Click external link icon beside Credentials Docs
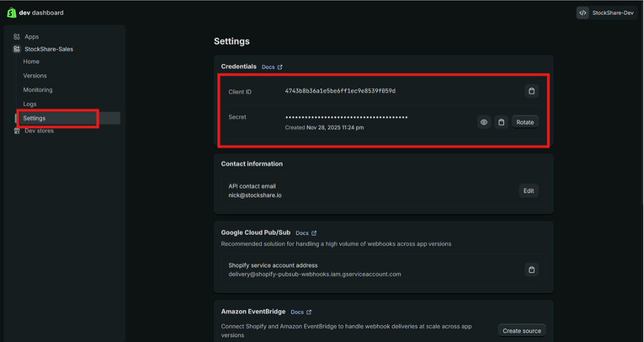The image size is (644, 342). 280,67
